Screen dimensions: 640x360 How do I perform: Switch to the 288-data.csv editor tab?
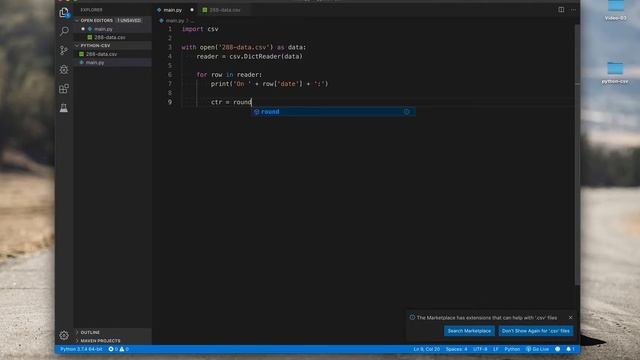pyautogui.click(x=224, y=10)
